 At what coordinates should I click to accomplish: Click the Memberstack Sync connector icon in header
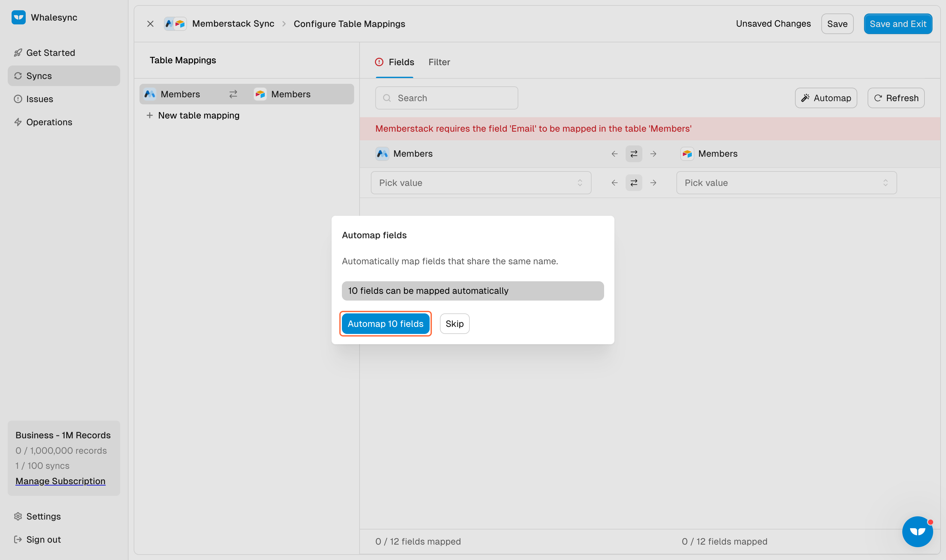(x=175, y=24)
